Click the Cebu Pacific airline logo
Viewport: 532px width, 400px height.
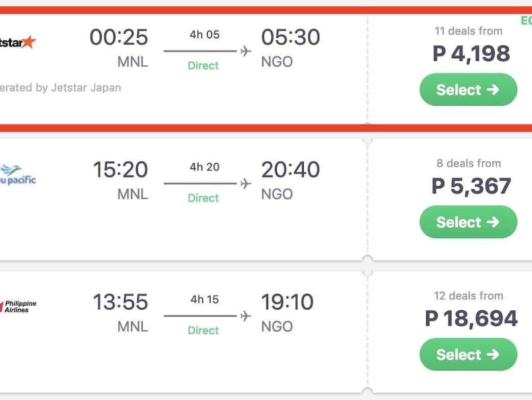(18, 174)
